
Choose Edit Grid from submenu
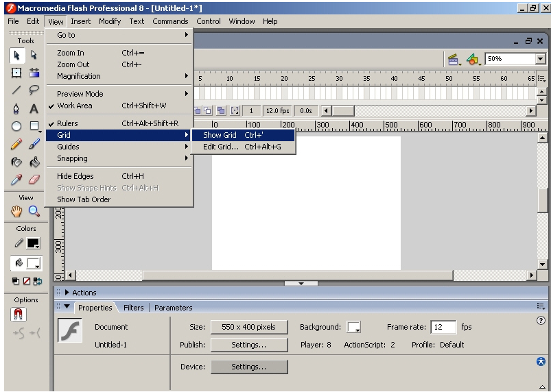click(243, 147)
